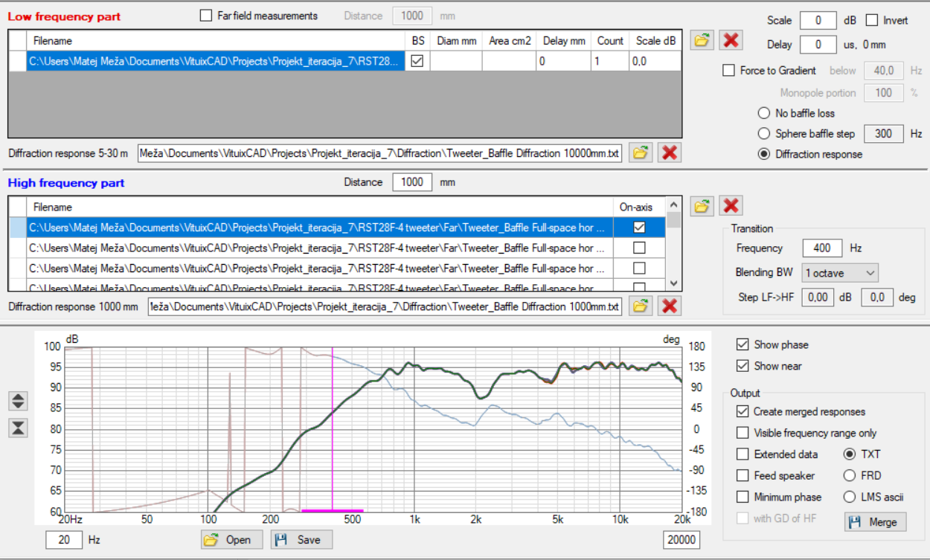Edit Step LF->HF dB field
The image size is (930, 560).
(819, 297)
